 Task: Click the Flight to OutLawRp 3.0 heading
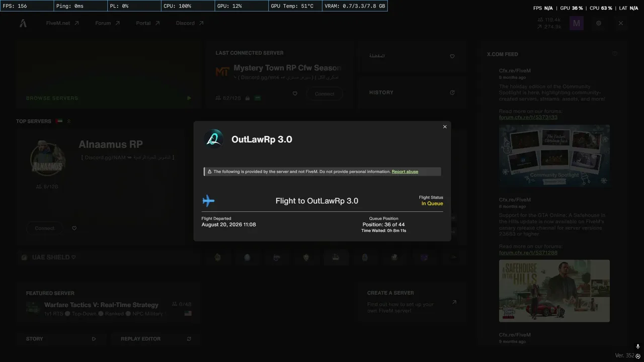[x=317, y=201]
